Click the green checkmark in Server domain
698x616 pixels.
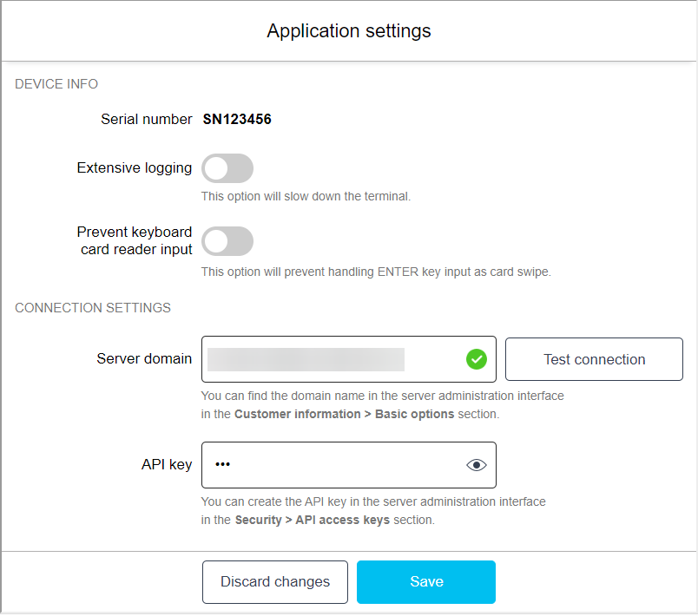tap(476, 359)
